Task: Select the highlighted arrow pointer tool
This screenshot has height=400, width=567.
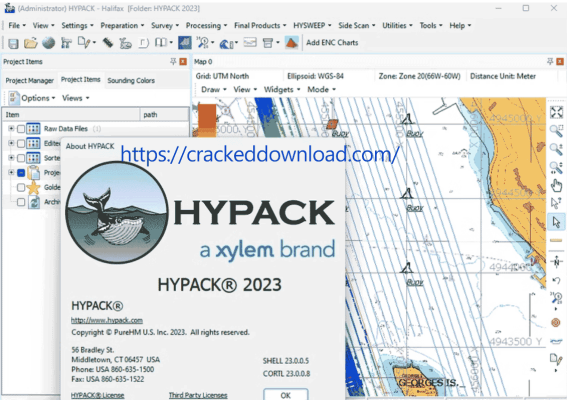Action: 556,222
